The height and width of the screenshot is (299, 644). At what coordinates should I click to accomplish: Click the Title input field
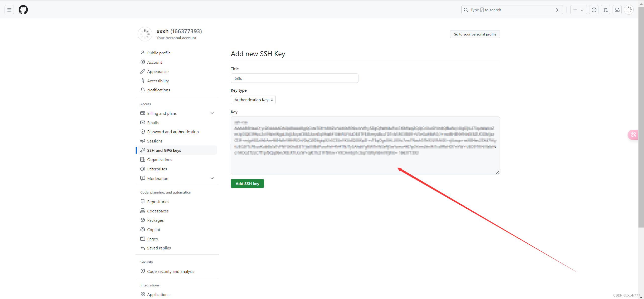pyautogui.click(x=294, y=78)
